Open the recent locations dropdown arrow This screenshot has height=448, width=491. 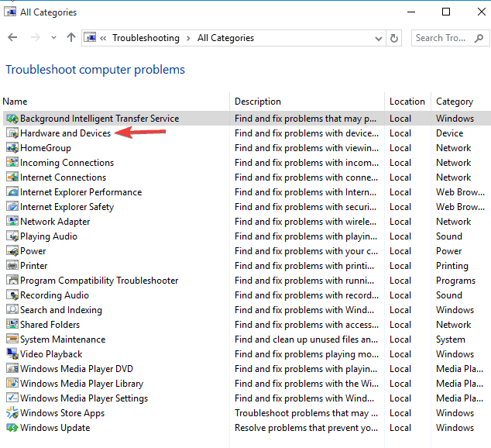(x=53, y=38)
